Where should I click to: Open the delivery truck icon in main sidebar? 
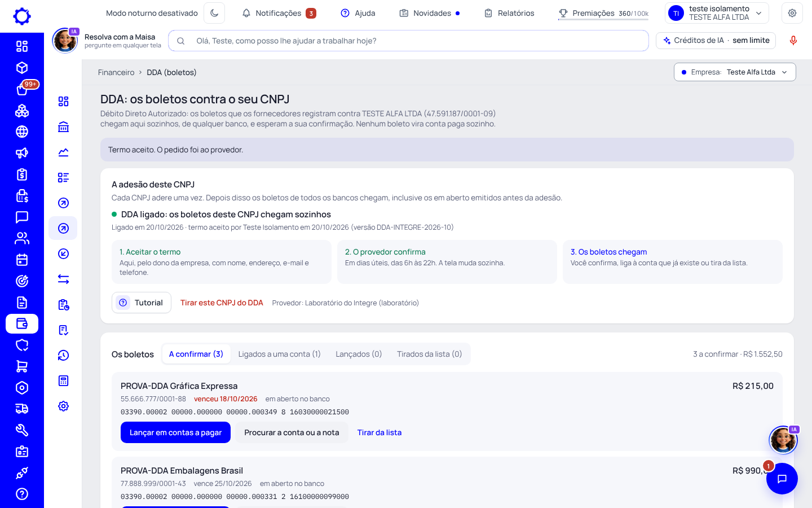22,409
